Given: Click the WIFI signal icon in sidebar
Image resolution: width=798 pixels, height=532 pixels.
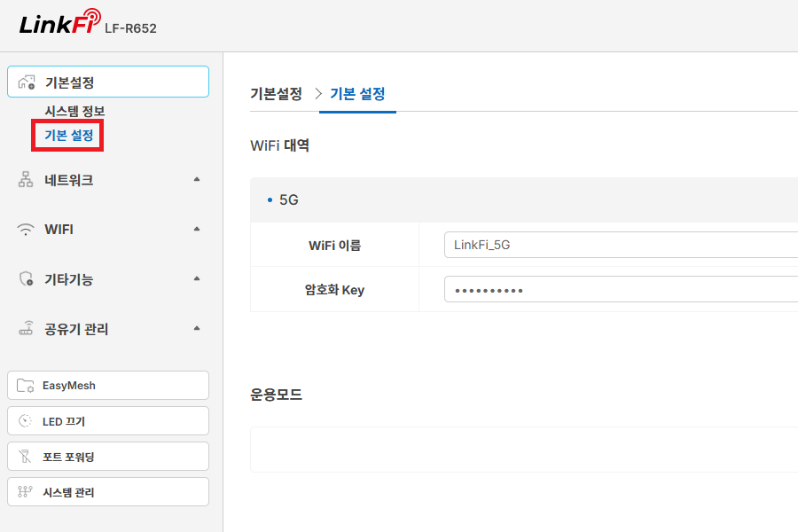Looking at the screenshot, I should [x=26, y=229].
